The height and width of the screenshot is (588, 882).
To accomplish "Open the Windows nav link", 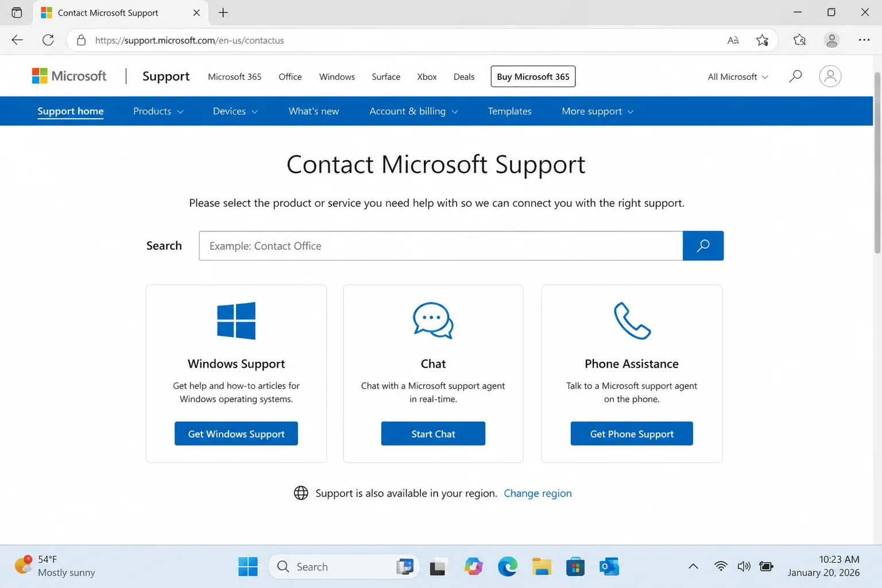I will click(x=337, y=76).
